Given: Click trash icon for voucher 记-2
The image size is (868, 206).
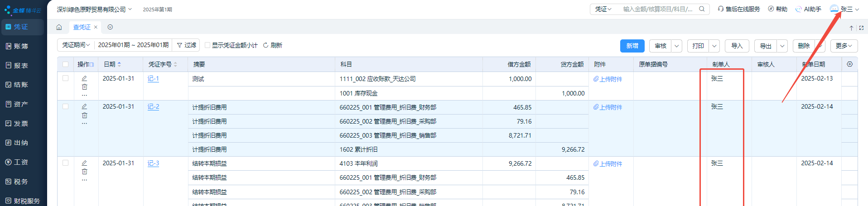Looking at the screenshot, I should 84,115.
